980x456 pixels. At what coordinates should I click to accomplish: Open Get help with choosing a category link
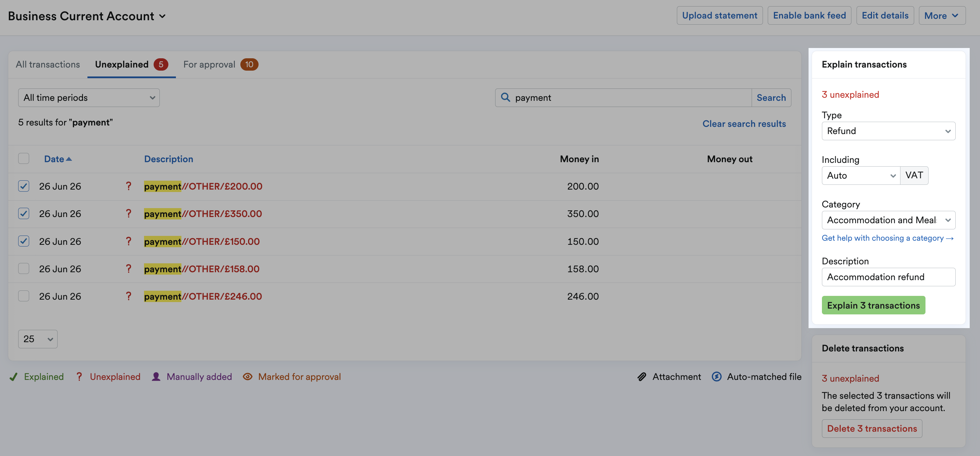coord(887,238)
